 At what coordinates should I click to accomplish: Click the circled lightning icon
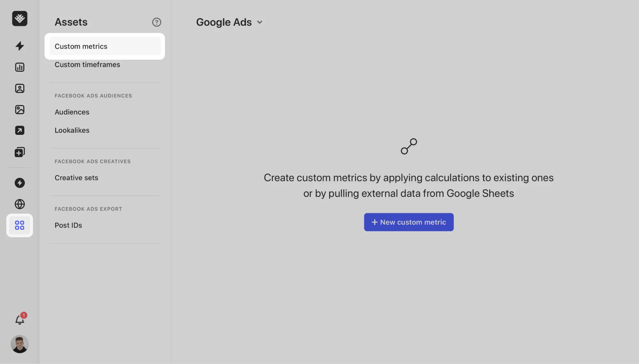point(20,183)
